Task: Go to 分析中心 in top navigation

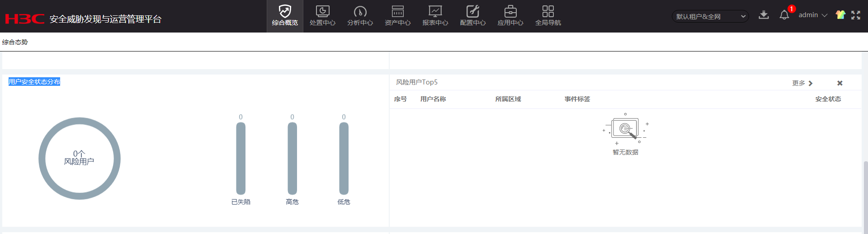Action: pos(360,16)
